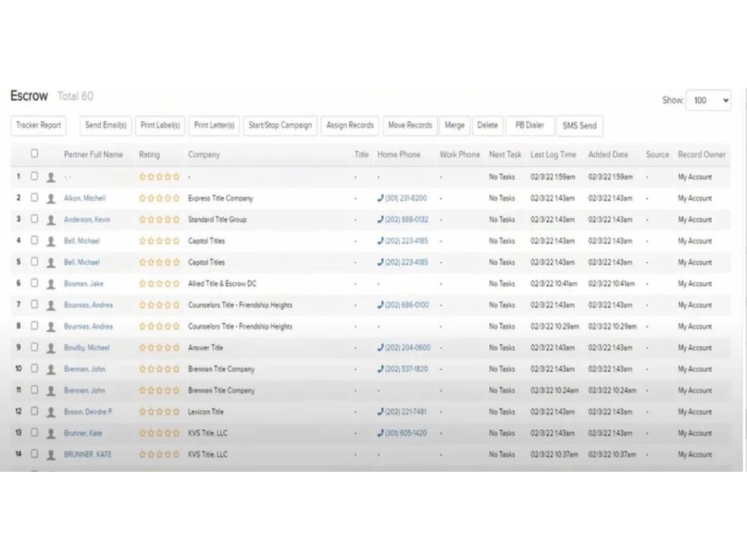Open the Bowlby, Michael partner link
Image resolution: width=747 pixels, height=560 pixels.
point(87,348)
